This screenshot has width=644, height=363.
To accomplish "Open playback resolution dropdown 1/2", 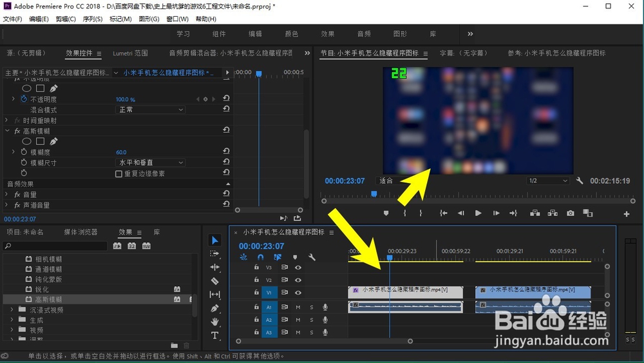I will pyautogui.click(x=548, y=181).
